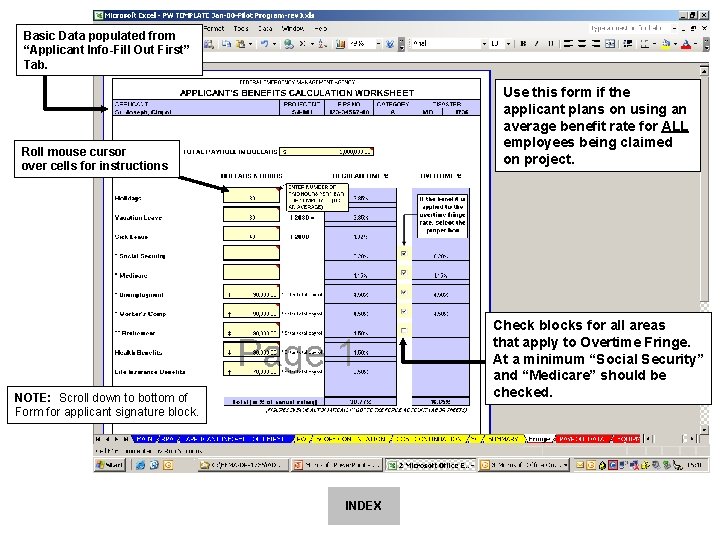Viewport: 720px width, 540px height.
Task: Expand the AutoSum functions arrow
Action: click(312, 44)
